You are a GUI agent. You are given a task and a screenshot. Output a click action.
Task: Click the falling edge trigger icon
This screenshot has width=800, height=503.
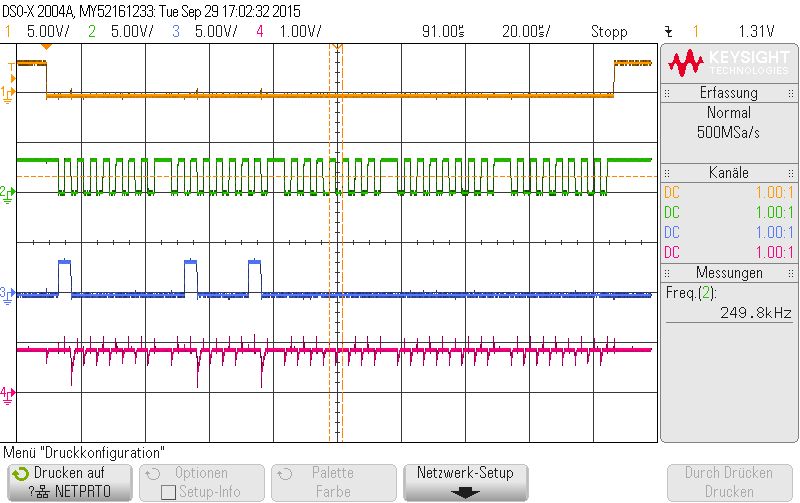pos(668,32)
